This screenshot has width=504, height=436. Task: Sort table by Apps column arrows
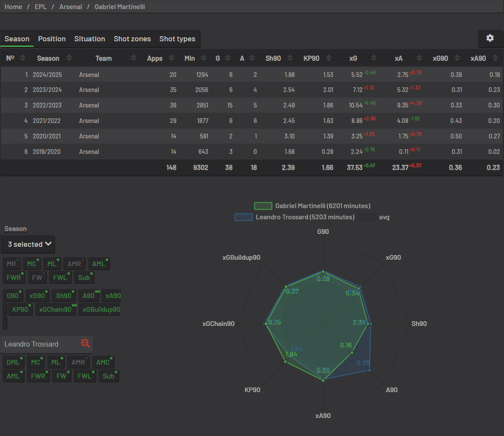click(171, 58)
